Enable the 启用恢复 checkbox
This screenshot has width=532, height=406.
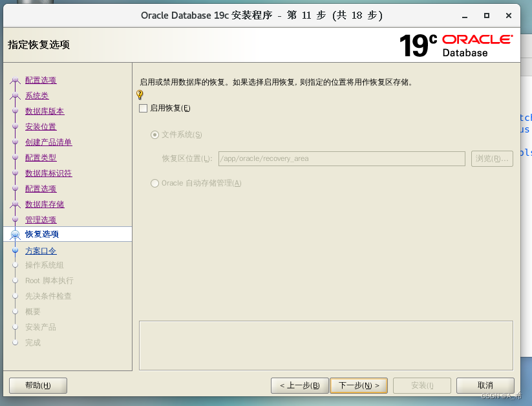(x=143, y=109)
